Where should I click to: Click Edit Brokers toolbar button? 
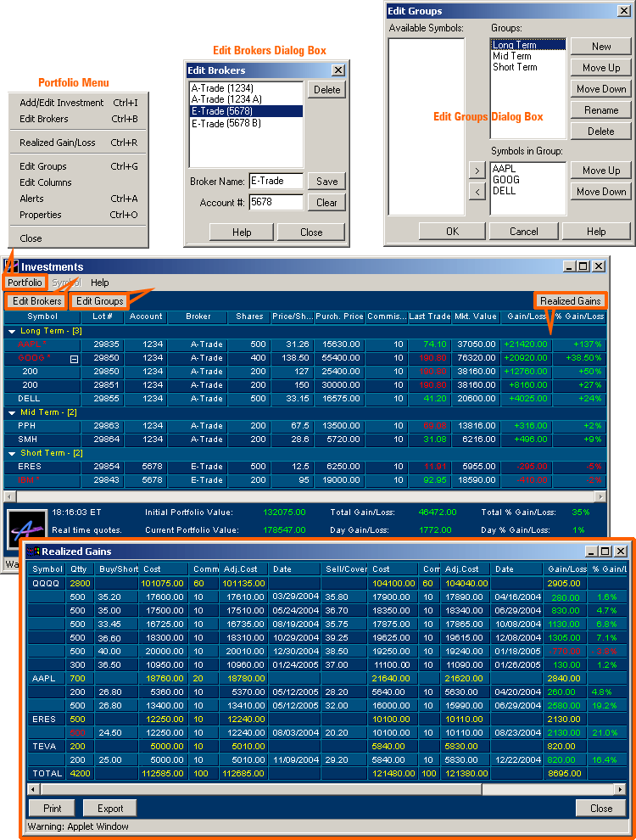[x=37, y=301]
